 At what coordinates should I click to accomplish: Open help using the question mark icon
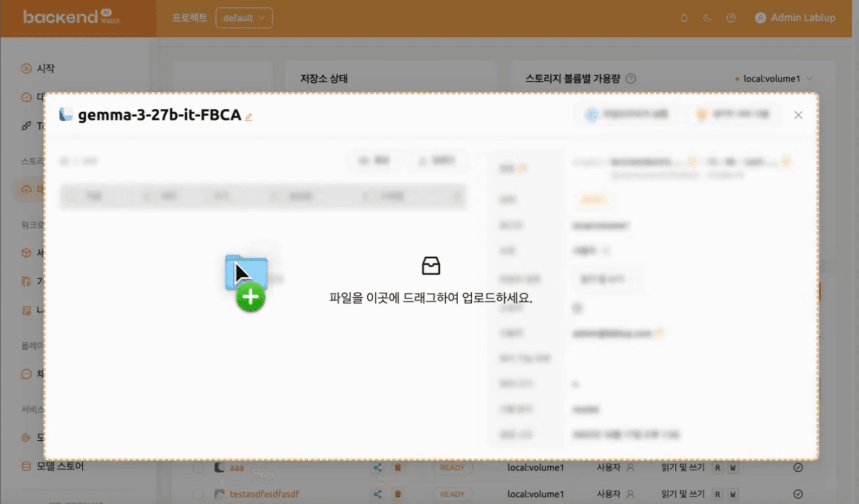click(x=731, y=18)
